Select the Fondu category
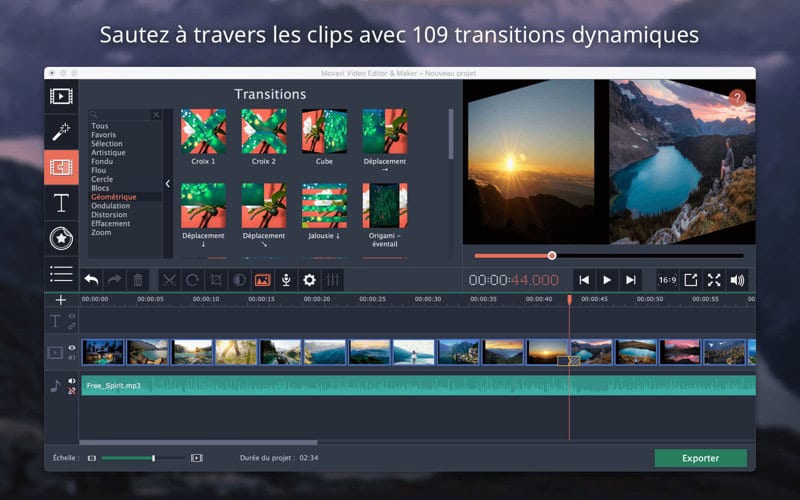The height and width of the screenshot is (500, 800). 102,161
